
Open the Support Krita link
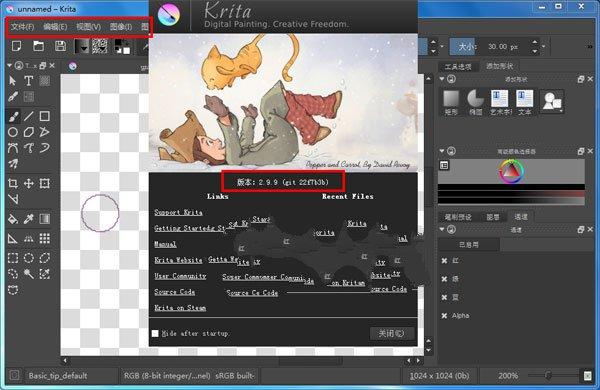click(178, 212)
